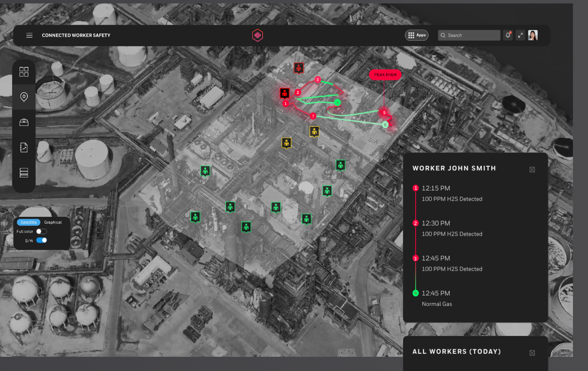Screen dimensions: 588x371
Task: Select the glowing red worker marker beside point 1
Action: click(x=285, y=93)
